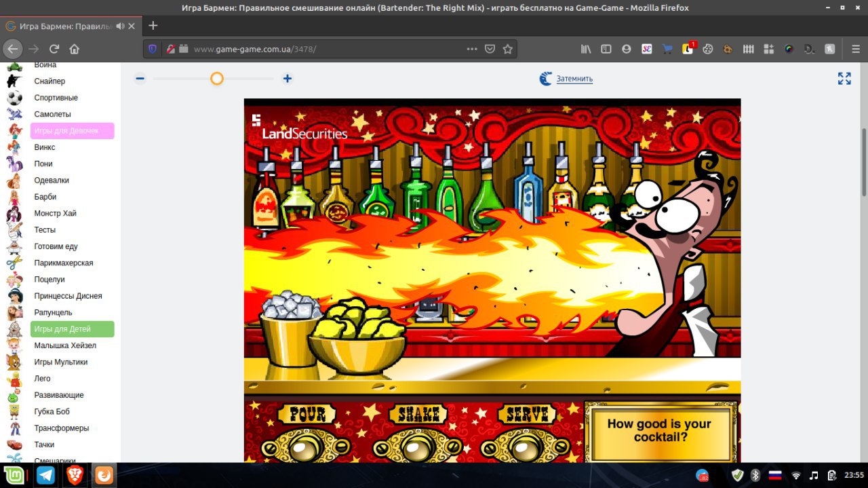This screenshot has height=488, width=868.
Task: Open the Тесты category
Action: [45, 230]
